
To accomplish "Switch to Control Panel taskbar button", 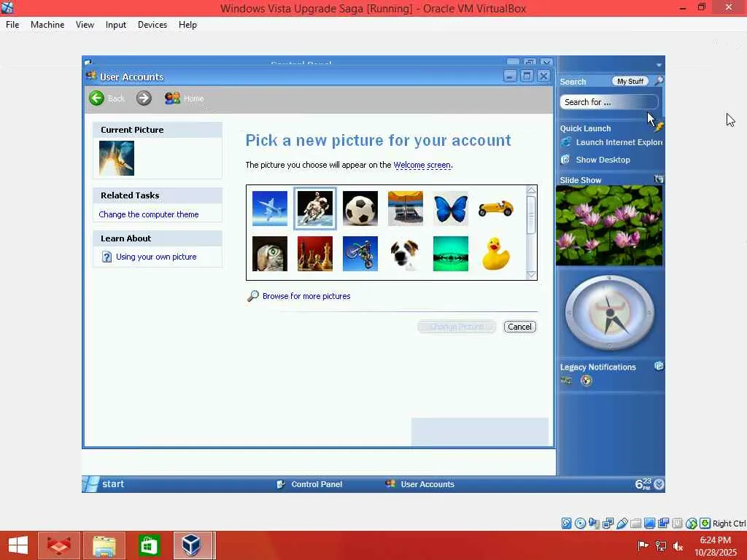I will pyautogui.click(x=309, y=484).
